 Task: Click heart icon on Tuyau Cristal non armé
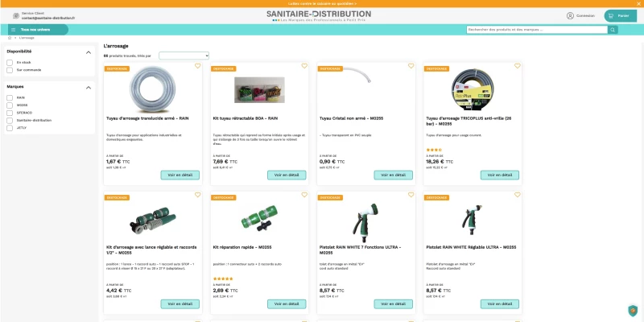[411, 66]
